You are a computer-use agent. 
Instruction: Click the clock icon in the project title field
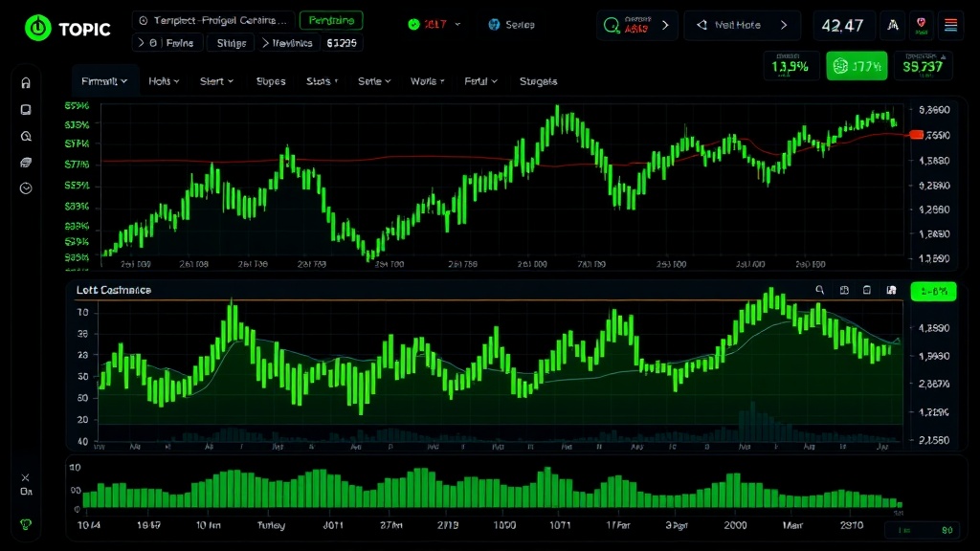click(x=144, y=21)
